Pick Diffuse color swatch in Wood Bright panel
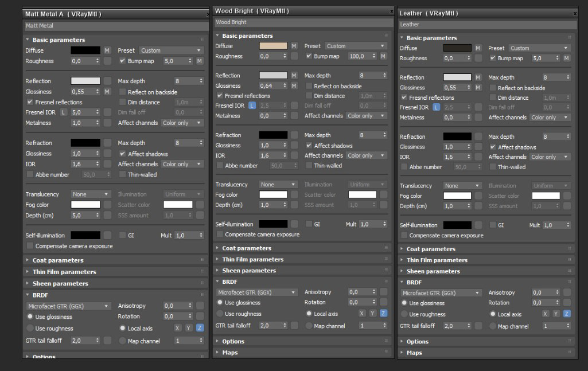This screenshot has width=588, height=371. 273,46
